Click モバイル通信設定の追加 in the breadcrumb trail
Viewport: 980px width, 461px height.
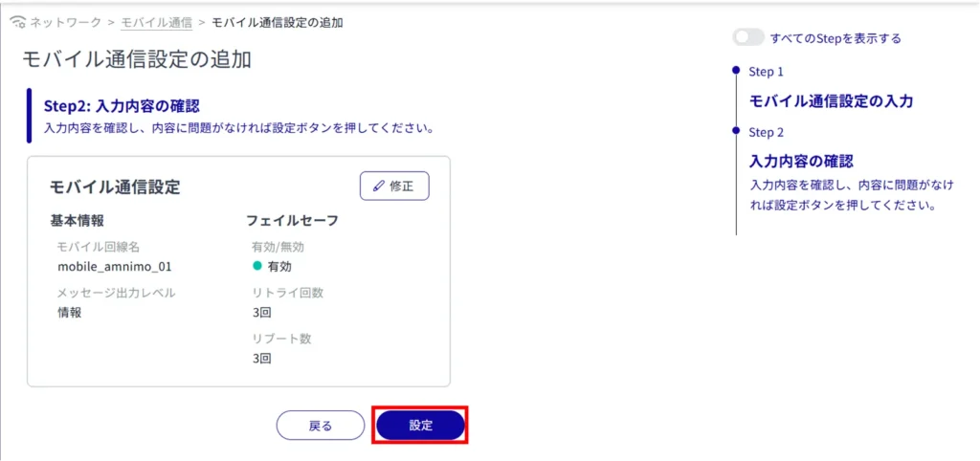[x=278, y=22]
